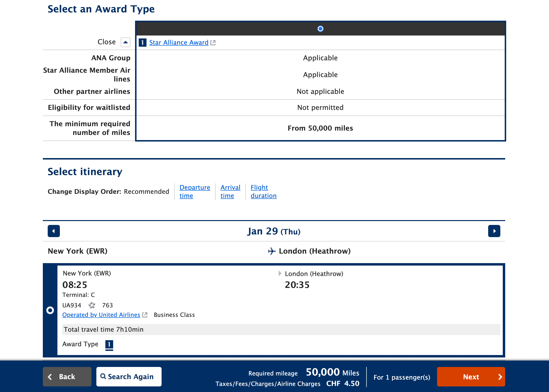Select the previous day navigation arrow

[x=54, y=231]
